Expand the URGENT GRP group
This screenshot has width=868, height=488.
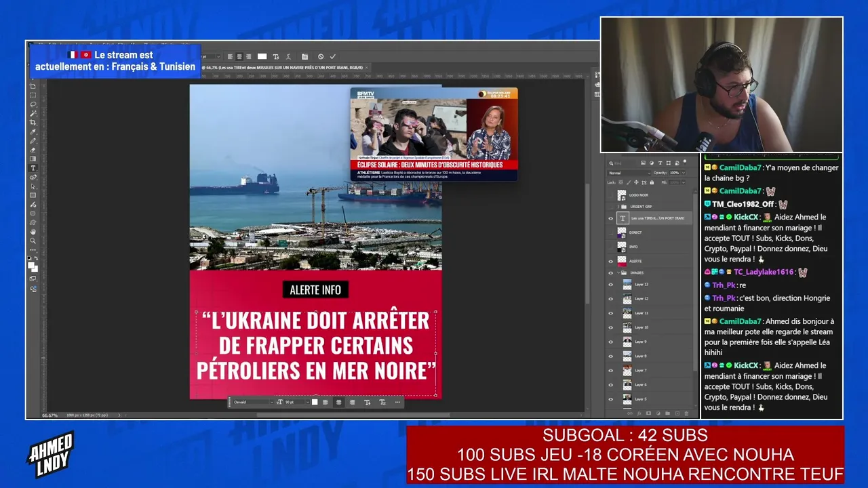click(x=618, y=207)
